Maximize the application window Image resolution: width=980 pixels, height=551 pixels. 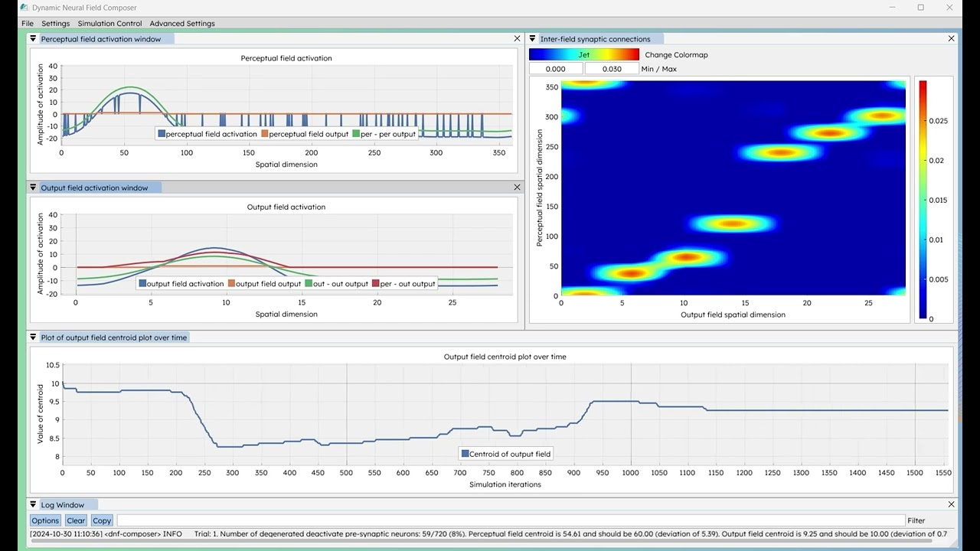pyautogui.click(x=921, y=8)
